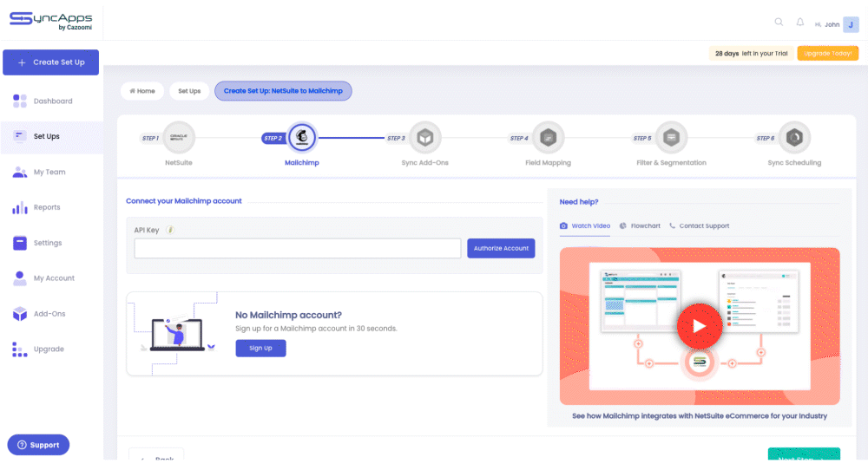868x470 pixels.
Task: Click the Settings sidebar icon
Action: pos(20,243)
